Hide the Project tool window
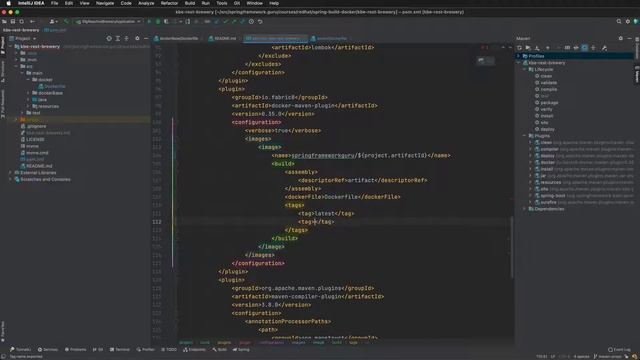Screen dimensions: 640x360 tap(146, 38)
